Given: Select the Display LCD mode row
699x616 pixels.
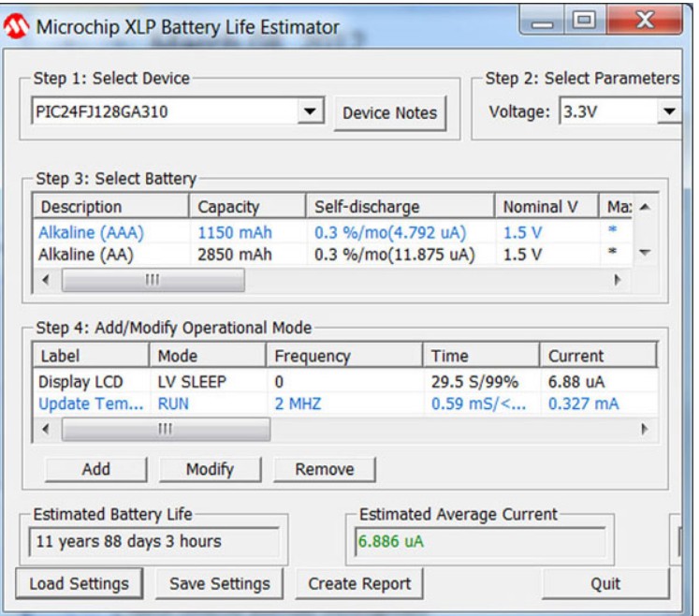Looking at the screenshot, I should [345, 382].
